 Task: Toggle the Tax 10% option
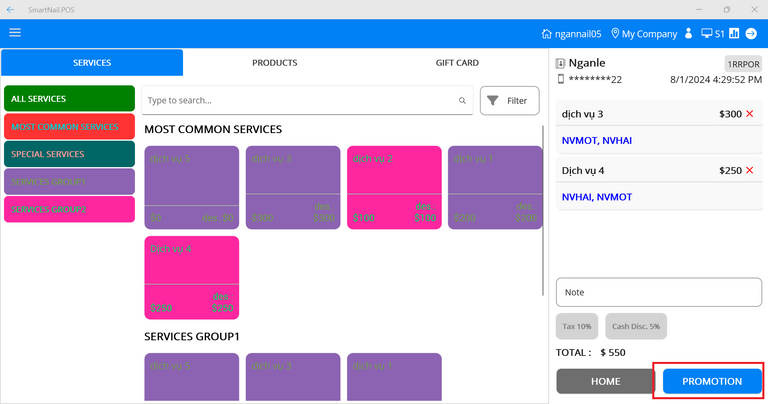(577, 326)
